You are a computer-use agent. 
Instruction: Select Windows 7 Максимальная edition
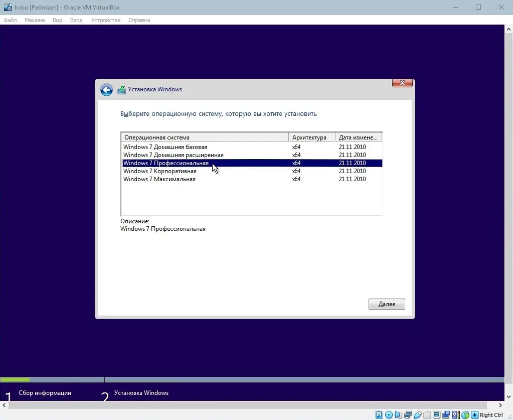(x=158, y=179)
